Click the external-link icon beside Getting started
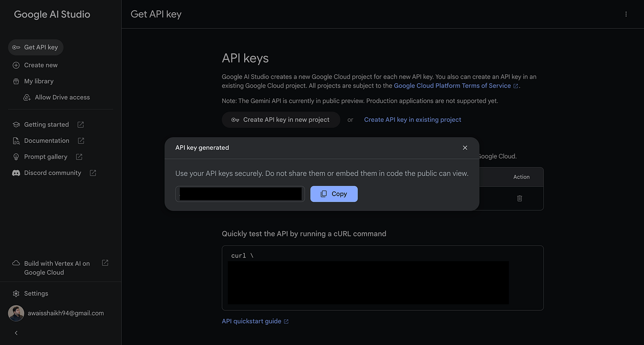Viewport: 644px width, 345px height. (x=80, y=124)
